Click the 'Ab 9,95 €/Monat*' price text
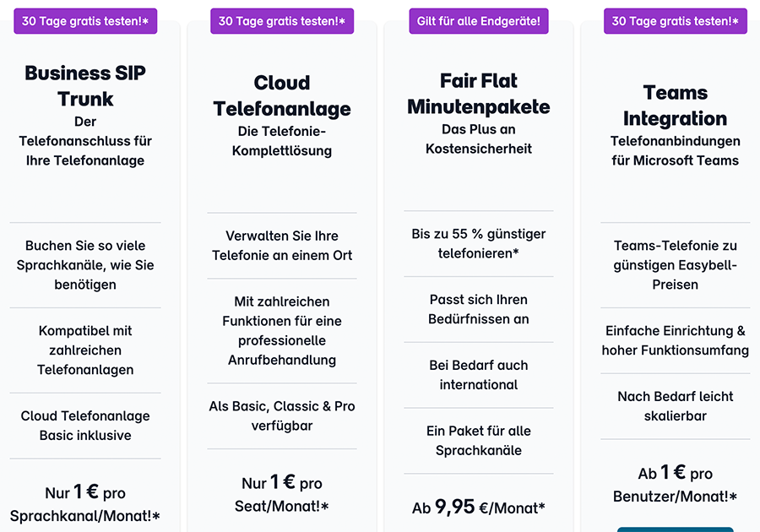Viewport: 760px width, 532px height. pos(479,507)
